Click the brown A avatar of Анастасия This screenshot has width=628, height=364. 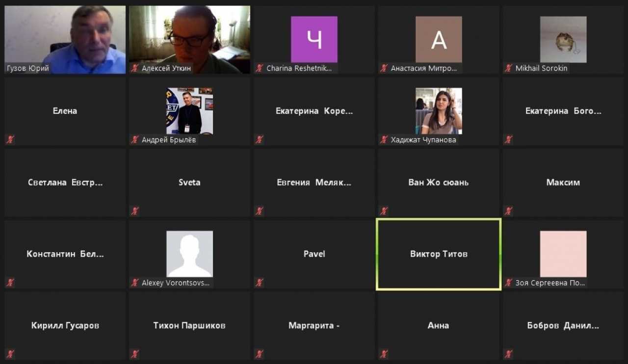pos(439,39)
